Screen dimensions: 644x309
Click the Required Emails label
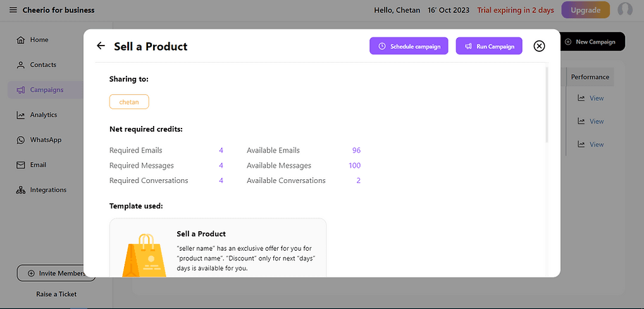click(135, 151)
